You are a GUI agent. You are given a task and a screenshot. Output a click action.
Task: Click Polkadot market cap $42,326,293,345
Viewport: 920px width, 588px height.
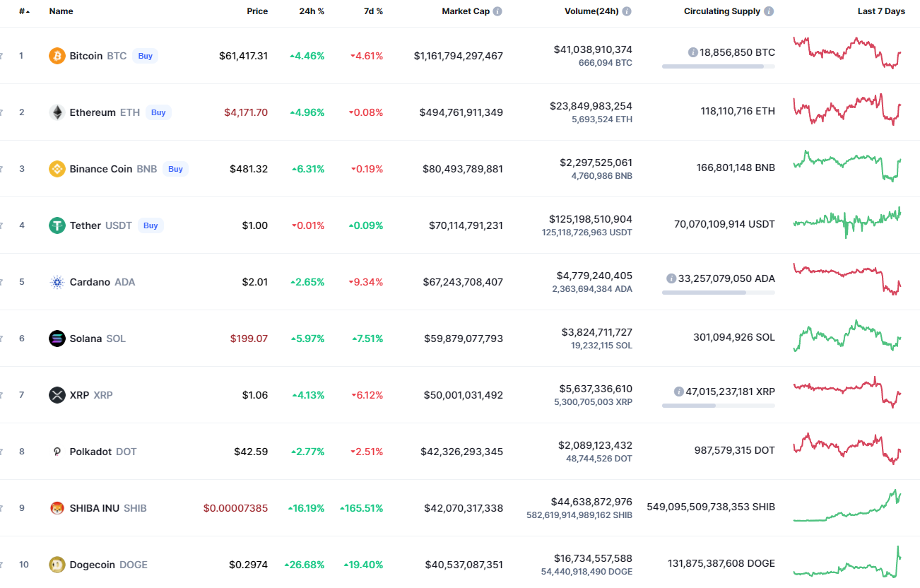461,452
